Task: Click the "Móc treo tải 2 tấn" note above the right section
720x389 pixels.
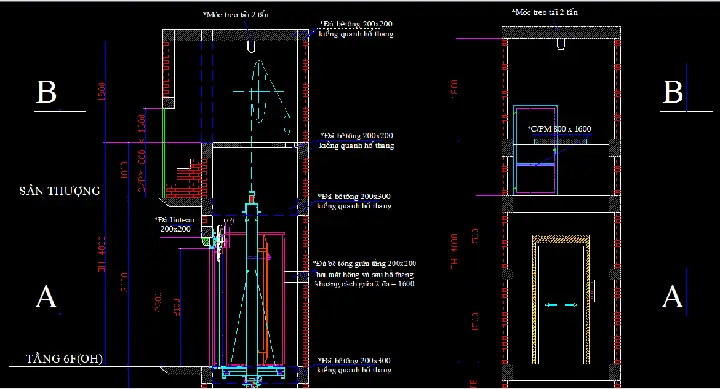Action: click(545, 12)
